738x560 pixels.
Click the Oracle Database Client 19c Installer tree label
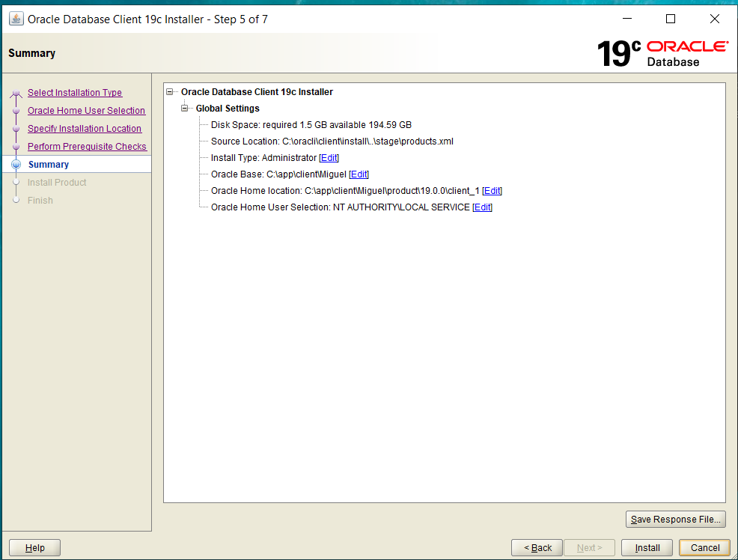[x=257, y=92]
